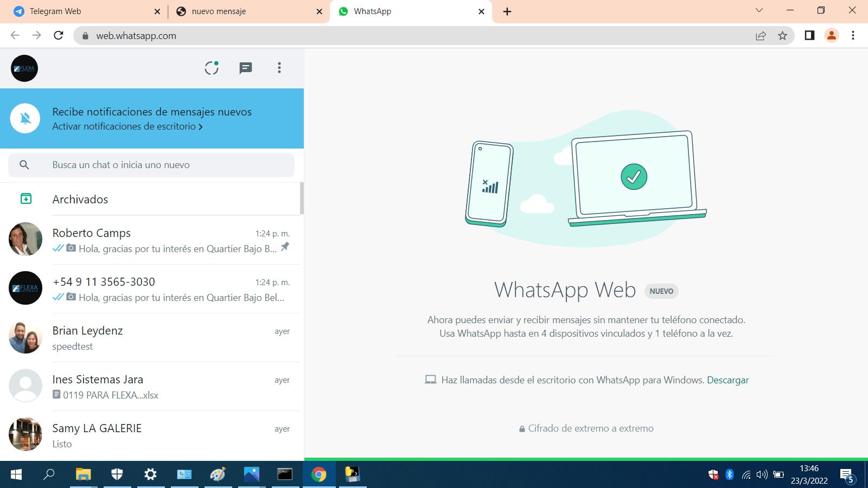This screenshot has height=488, width=868.
Task: Open chat with +54 9 11 3565-3030
Action: [x=150, y=289]
